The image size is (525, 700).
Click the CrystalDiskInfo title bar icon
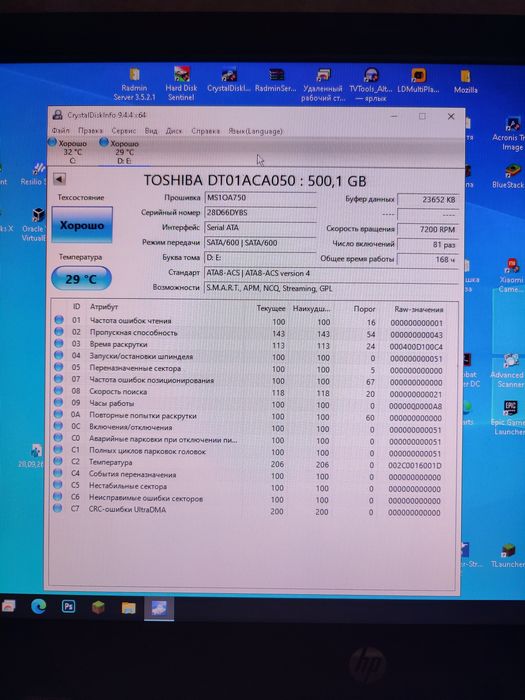pyautogui.click(x=57, y=115)
